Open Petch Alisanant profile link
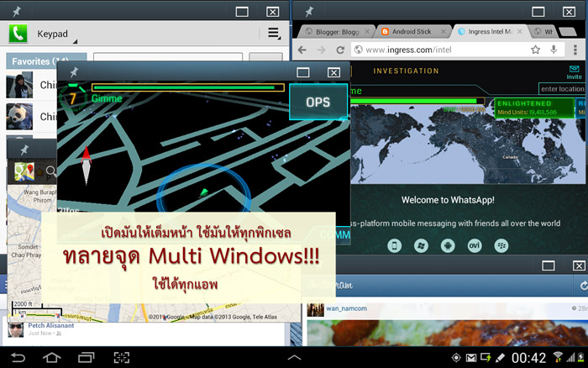588x368 pixels. point(51,325)
